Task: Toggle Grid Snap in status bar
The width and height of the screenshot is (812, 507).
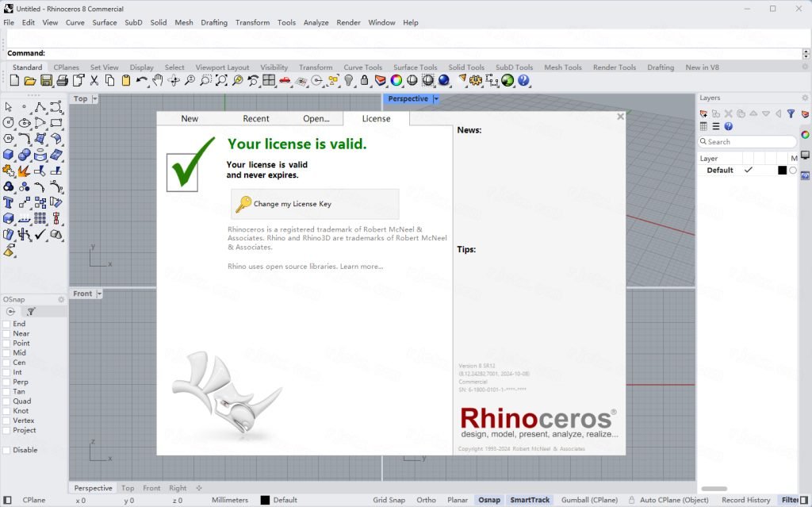Action: [389, 500]
